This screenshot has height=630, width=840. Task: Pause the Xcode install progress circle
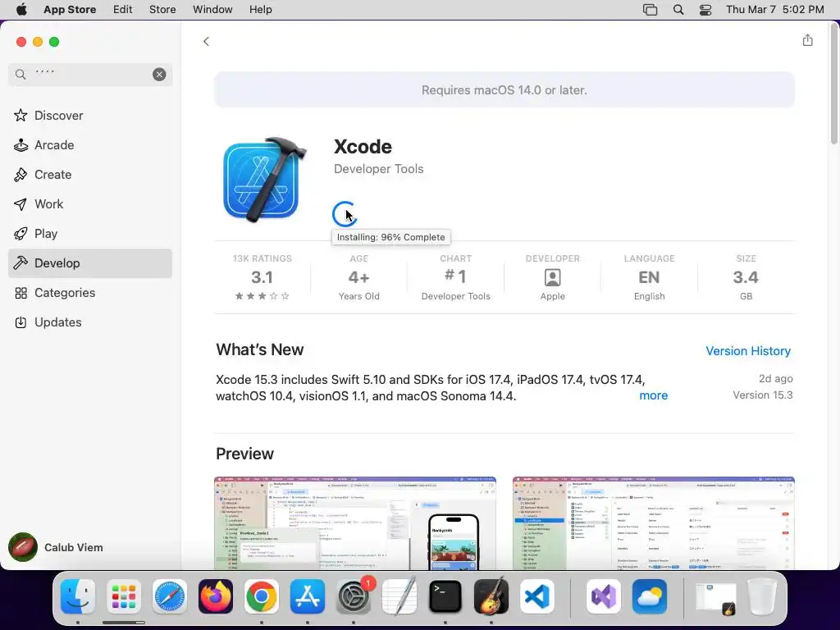tap(344, 214)
